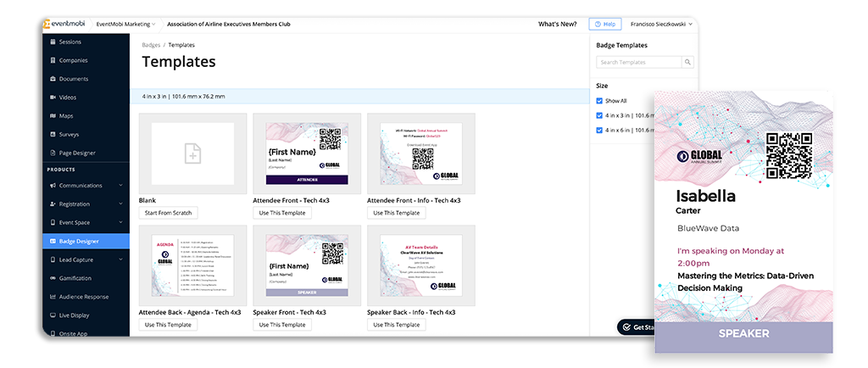Click the Badges breadcrumb link
The image size is (868, 368).
[151, 45]
